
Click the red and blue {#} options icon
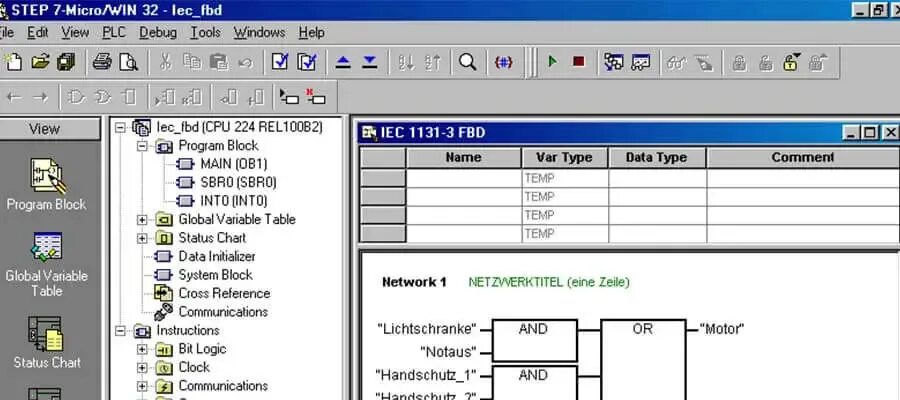tap(503, 61)
